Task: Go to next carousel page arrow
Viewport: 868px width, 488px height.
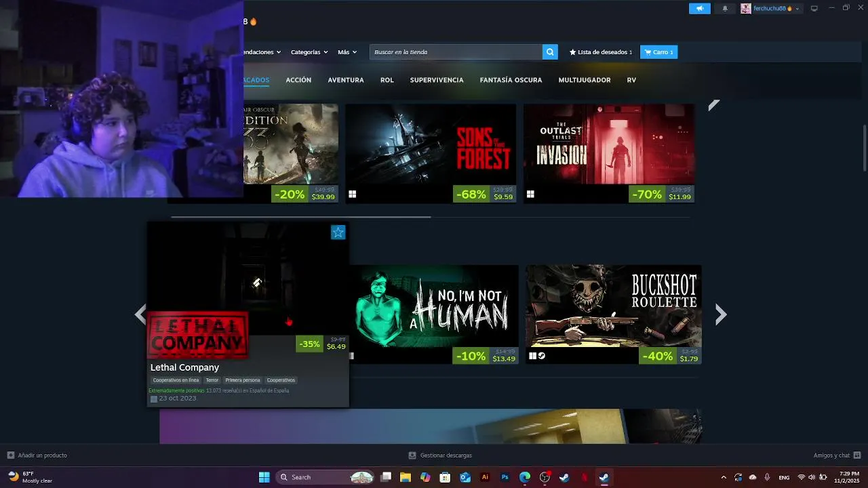Action: point(721,314)
